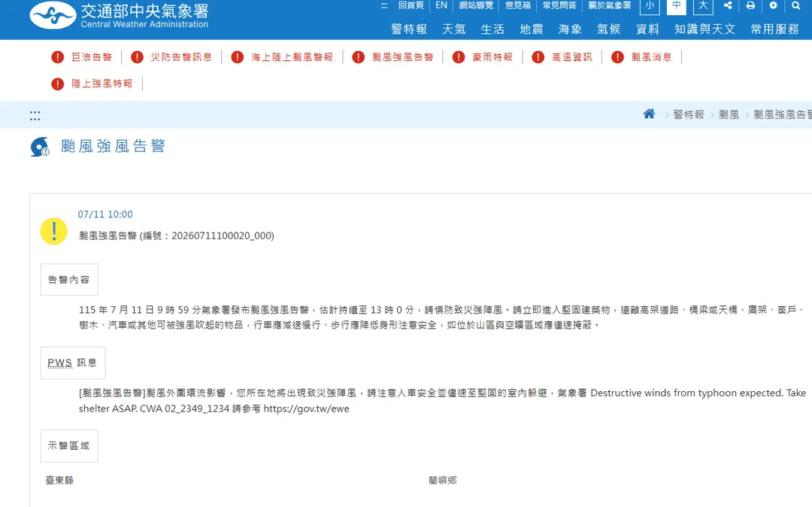Click the yellow exclamation warning icon
812x507 pixels.
point(54,231)
